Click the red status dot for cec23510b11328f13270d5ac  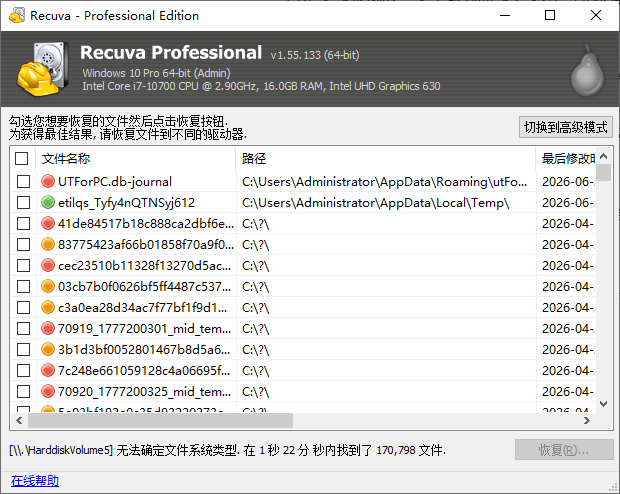click(48, 265)
